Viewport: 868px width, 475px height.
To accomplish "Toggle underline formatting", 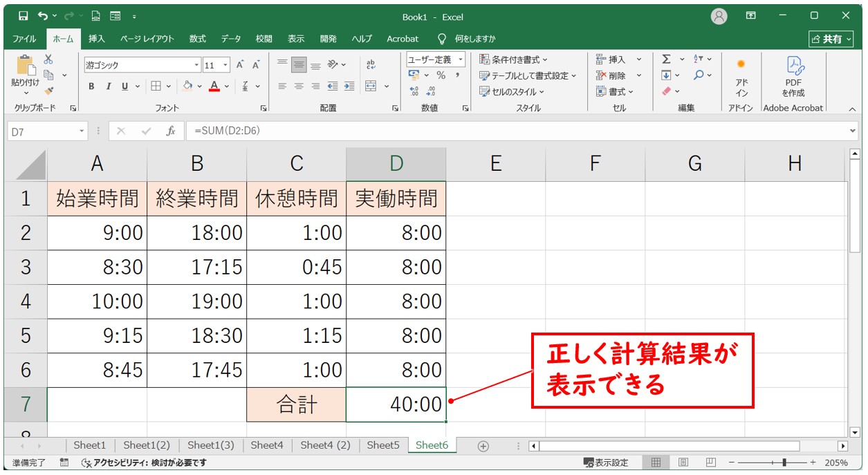I will click(x=125, y=86).
